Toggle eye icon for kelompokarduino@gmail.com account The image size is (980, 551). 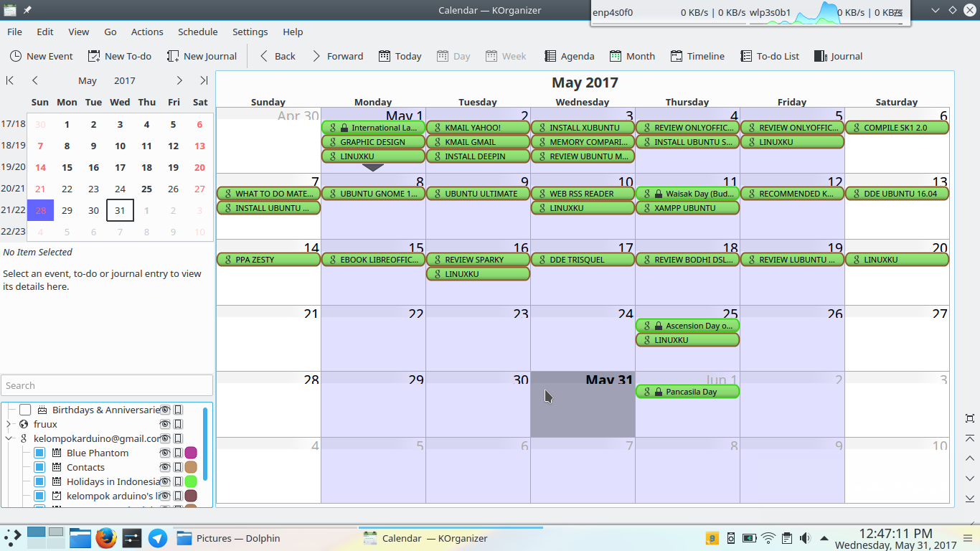click(165, 438)
